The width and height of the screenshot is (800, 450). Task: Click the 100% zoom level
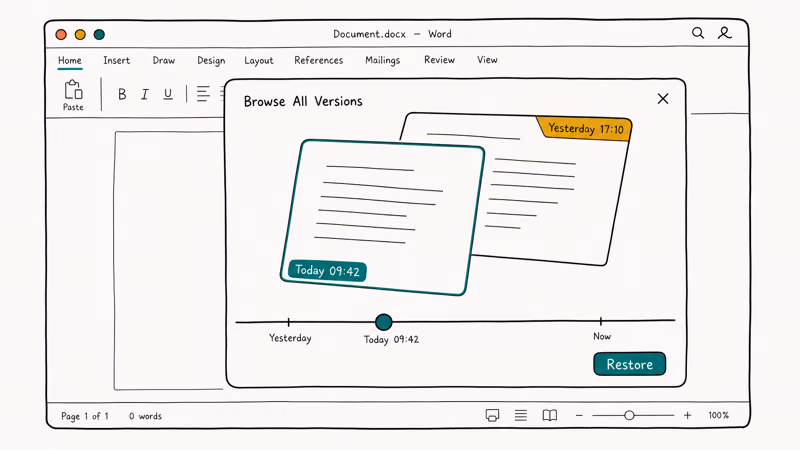(x=718, y=415)
